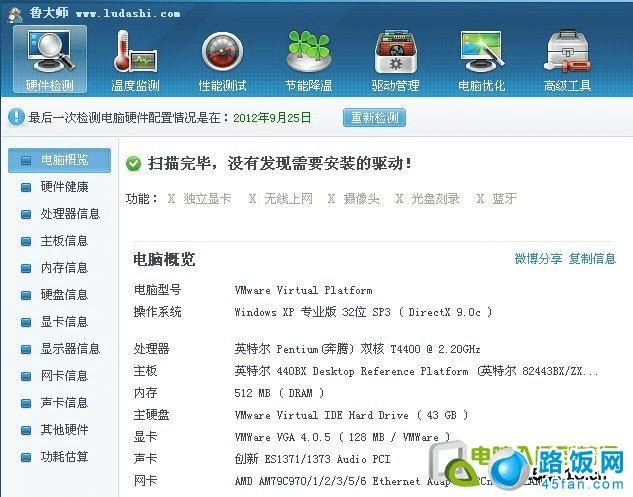Open the 温度监测 thermometer icon

click(x=135, y=59)
